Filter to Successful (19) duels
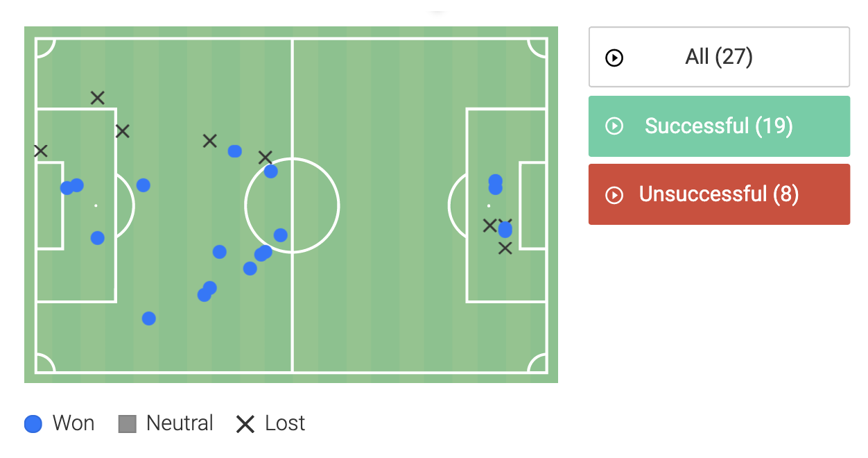The image size is (868, 458). [719, 126]
